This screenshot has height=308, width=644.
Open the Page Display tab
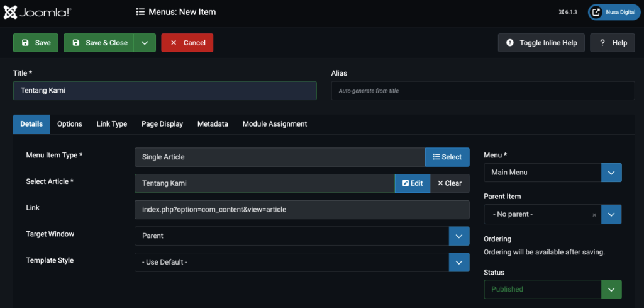click(x=162, y=124)
